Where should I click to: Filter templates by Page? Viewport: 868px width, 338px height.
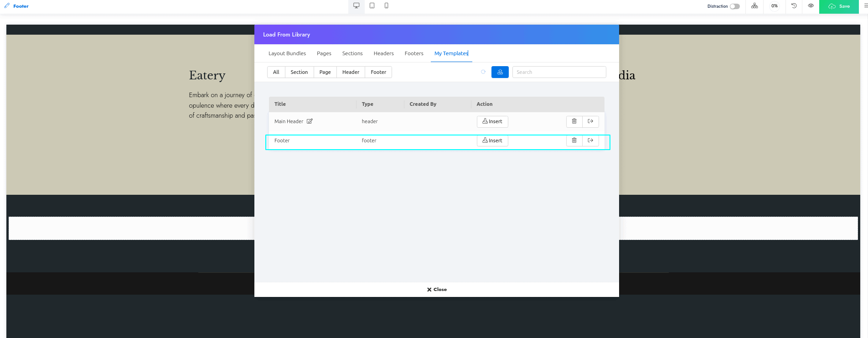325,72
